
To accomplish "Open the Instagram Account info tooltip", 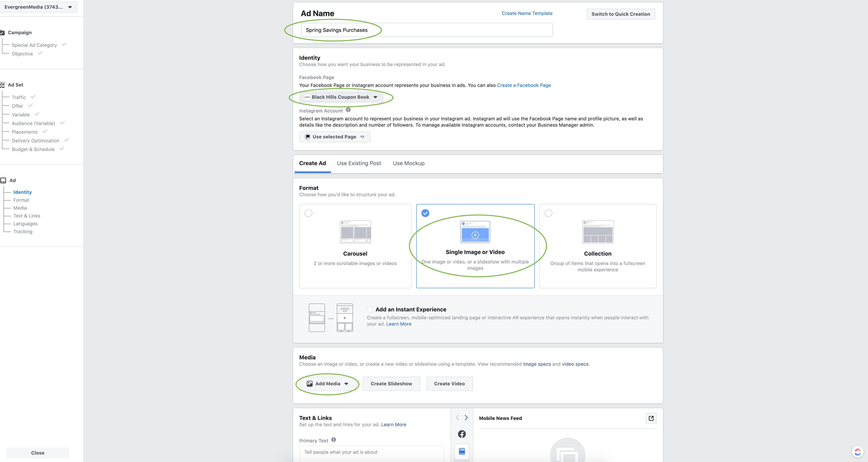I will (348, 110).
